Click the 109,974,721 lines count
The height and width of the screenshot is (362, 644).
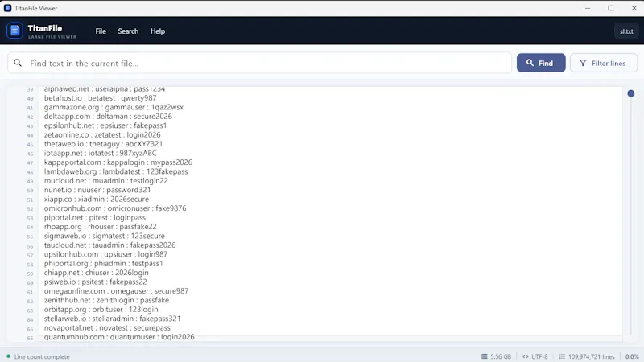[592, 356]
